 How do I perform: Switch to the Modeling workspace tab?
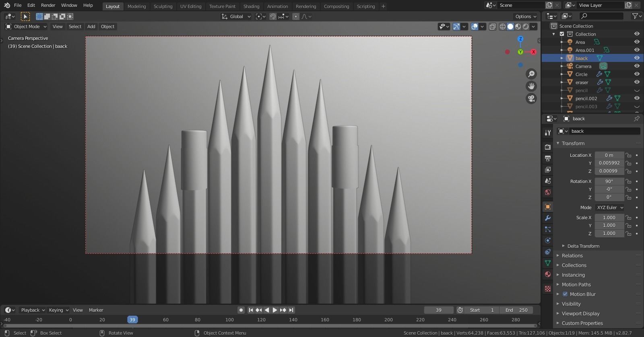pyautogui.click(x=136, y=6)
